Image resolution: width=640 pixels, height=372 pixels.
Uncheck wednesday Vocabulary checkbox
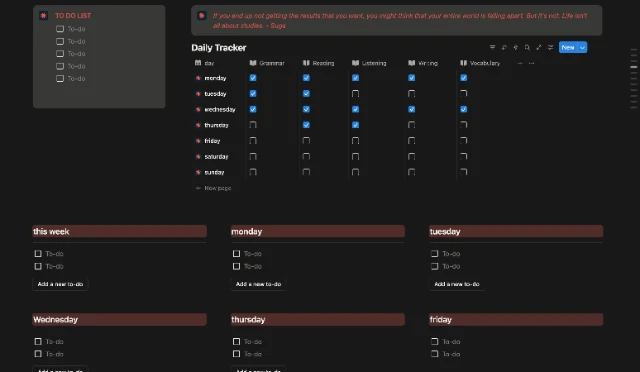click(464, 109)
